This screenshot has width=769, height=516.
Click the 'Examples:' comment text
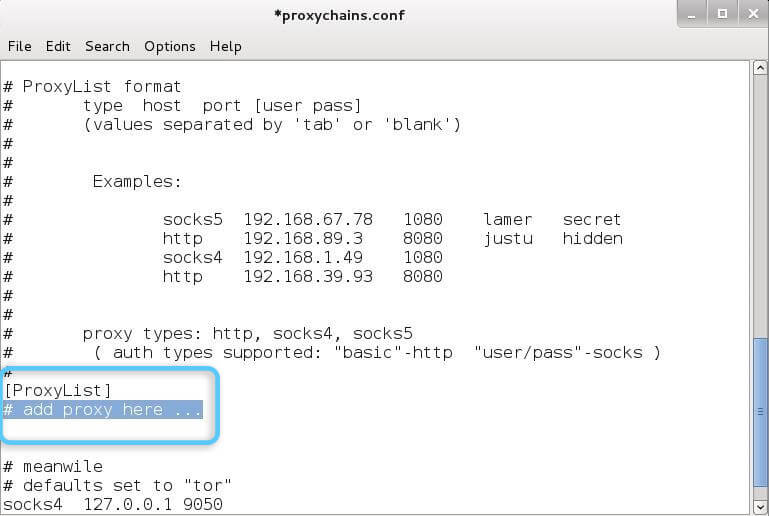coord(137,182)
